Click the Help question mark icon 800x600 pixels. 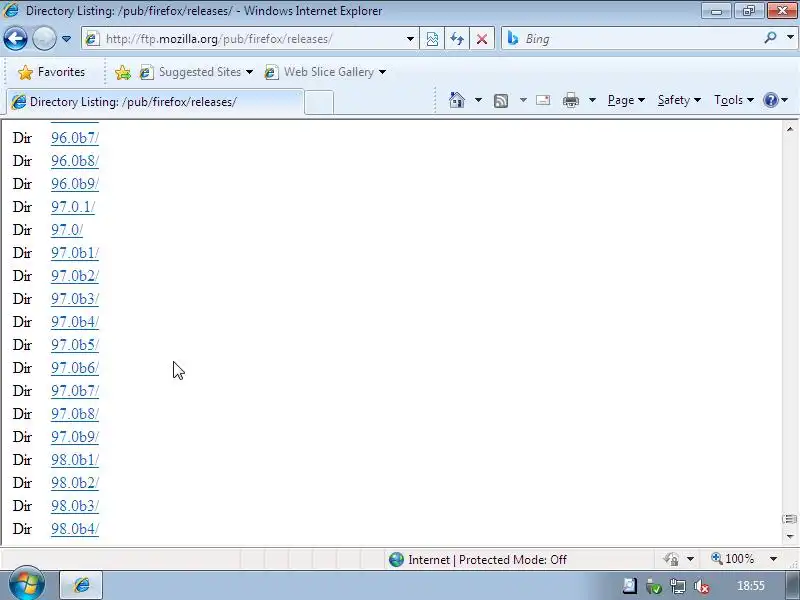[x=770, y=100]
